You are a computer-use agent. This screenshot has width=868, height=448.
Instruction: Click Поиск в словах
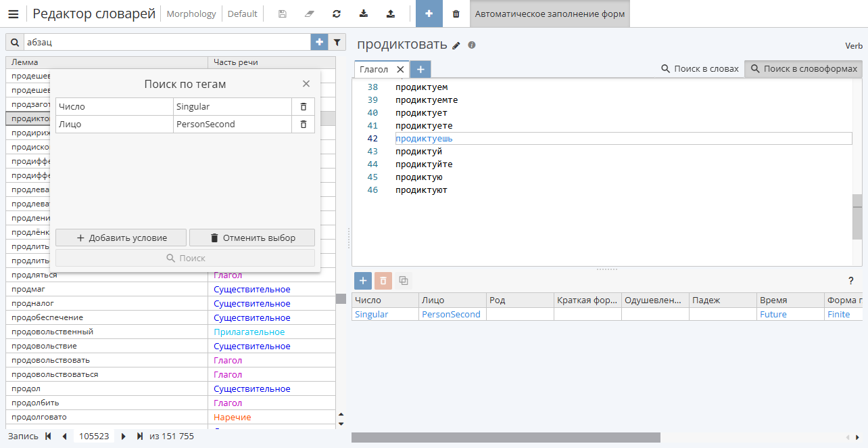coord(700,69)
